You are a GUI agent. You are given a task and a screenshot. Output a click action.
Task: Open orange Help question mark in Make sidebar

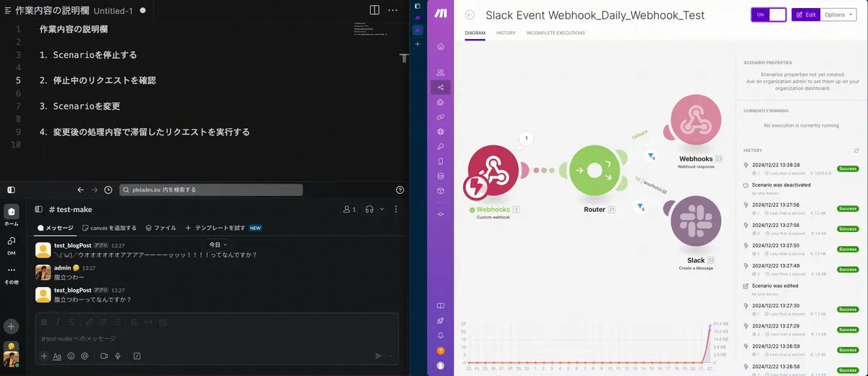(441, 351)
